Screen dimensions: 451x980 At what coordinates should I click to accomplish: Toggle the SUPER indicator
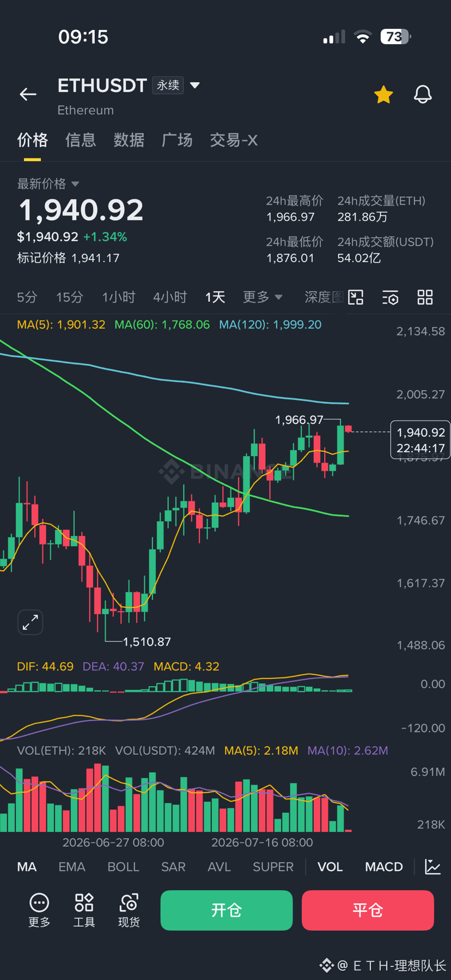click(273, 867)
